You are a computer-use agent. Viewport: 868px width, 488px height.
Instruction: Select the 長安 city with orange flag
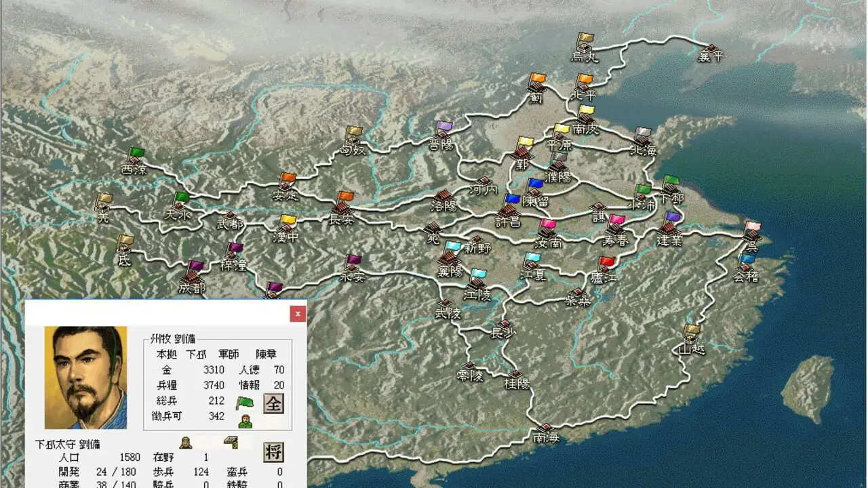[x=341, y=210]
